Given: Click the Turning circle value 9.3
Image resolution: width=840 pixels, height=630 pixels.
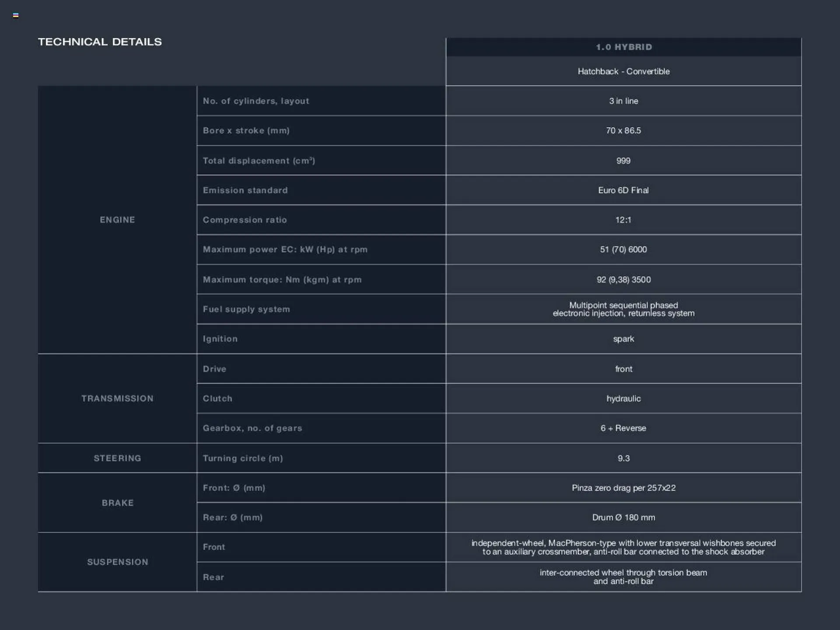Looking at the screenshot, I should click(x=623, y=458).
